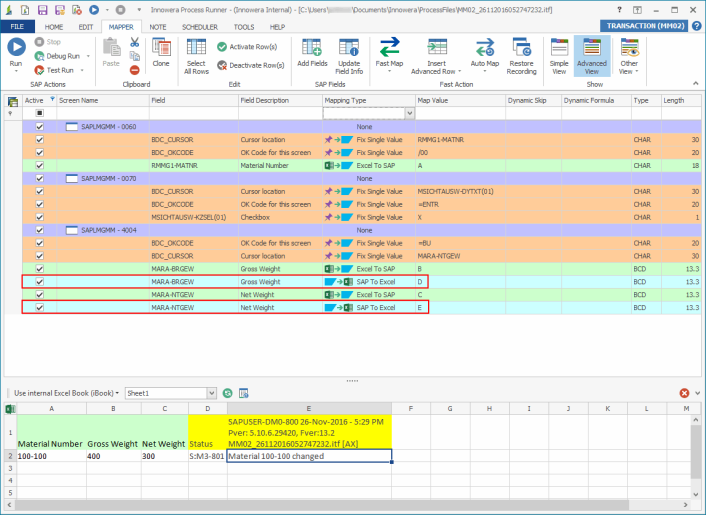Click the Add Fields icon
This screenshot has height=515, width=706.
point(311,51)
